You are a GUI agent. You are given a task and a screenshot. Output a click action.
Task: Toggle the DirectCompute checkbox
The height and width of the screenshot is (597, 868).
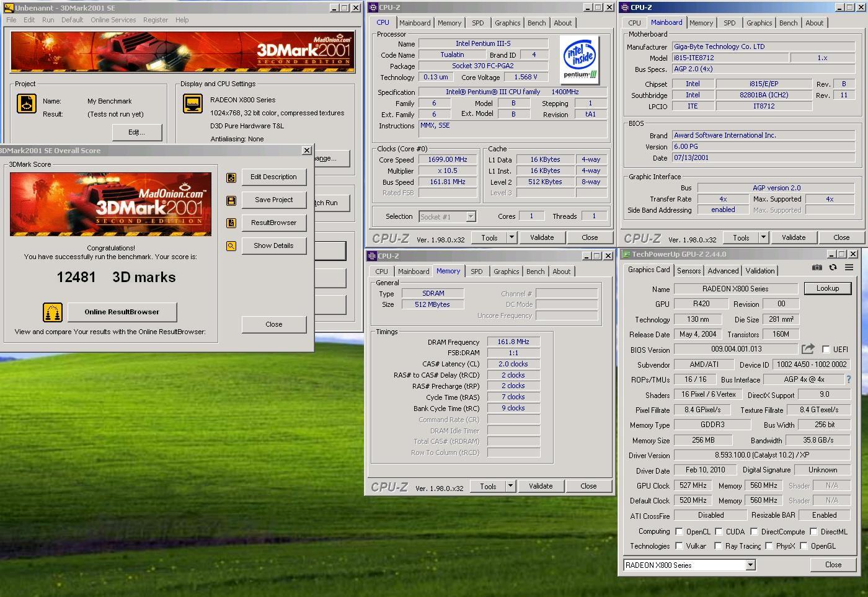(754, 531)
